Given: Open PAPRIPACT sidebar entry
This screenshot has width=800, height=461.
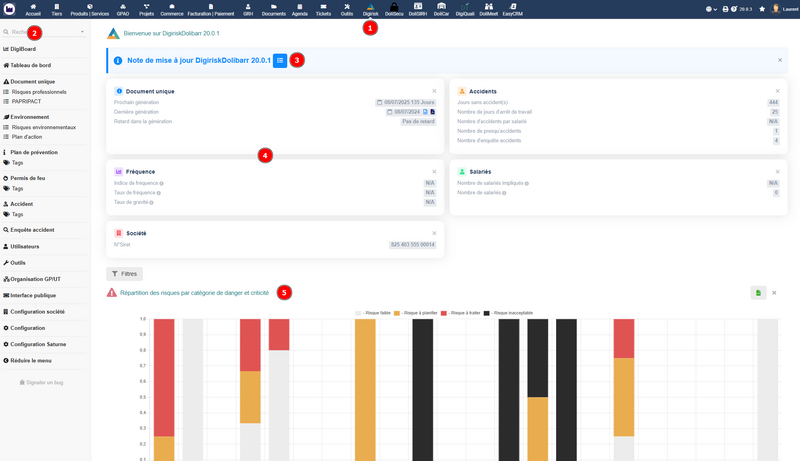Looking at the screenshot, I should tap(22, 101).
